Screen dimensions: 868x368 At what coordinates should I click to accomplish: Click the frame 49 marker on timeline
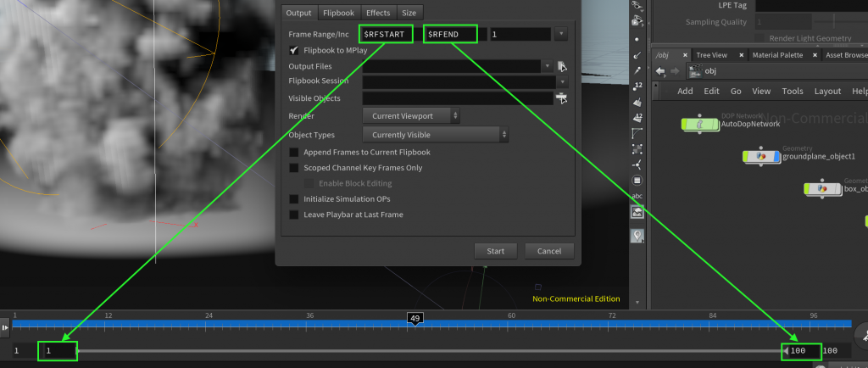[415, 318]
